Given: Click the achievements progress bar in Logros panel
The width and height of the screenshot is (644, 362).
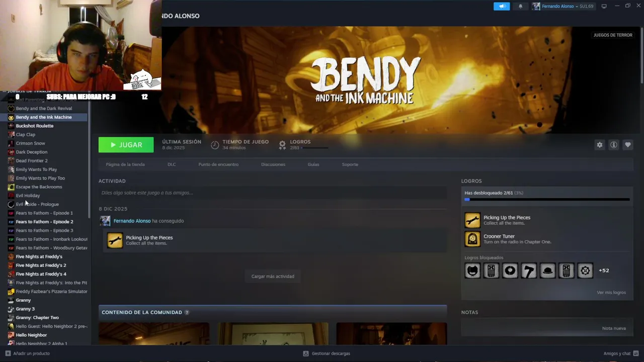Looking at the screenshot, I should click(547, 200).
